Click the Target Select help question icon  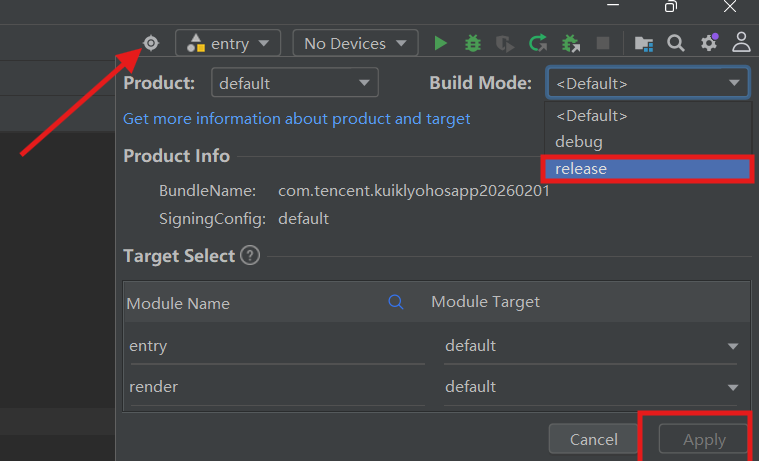click(x=250, y=255)
